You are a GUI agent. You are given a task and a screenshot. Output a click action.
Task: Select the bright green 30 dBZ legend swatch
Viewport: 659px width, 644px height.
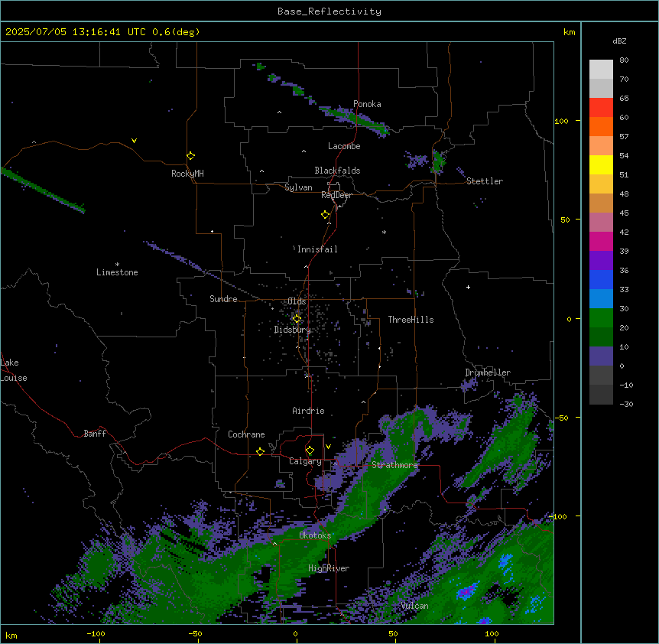pyautogui.click(x=601, y=318)
